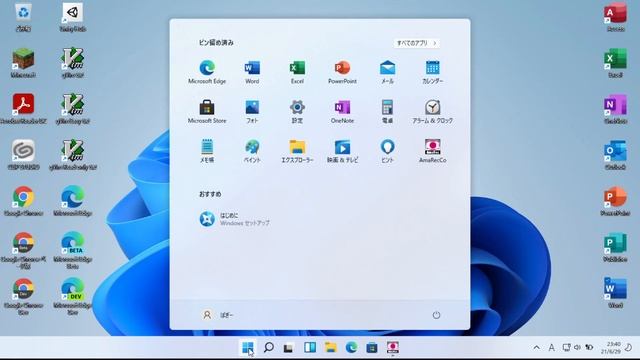Toggle the IME input mode A indicator

tap(551, 348)
